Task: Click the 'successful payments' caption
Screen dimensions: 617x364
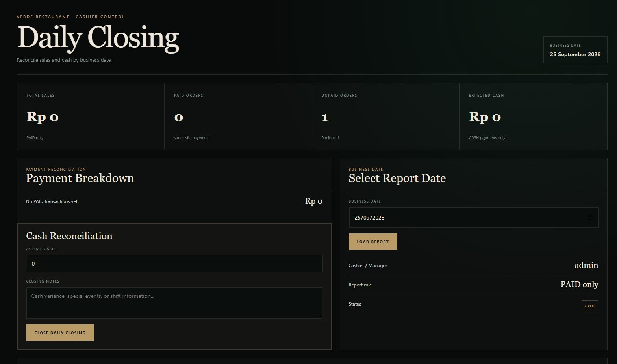Action: point(192,138)
